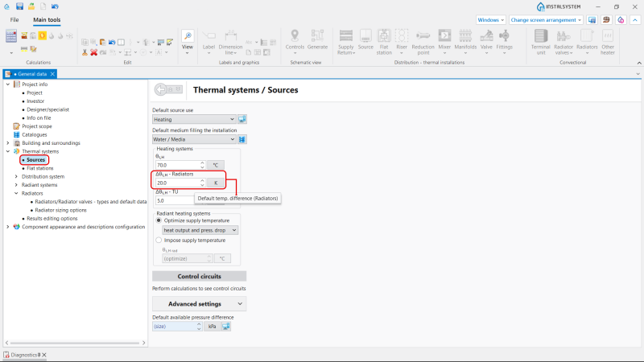The width and height of the screenshot is (644, 362).
Task: Select the Terminal unit tool
Action: [x=541, y=42]
